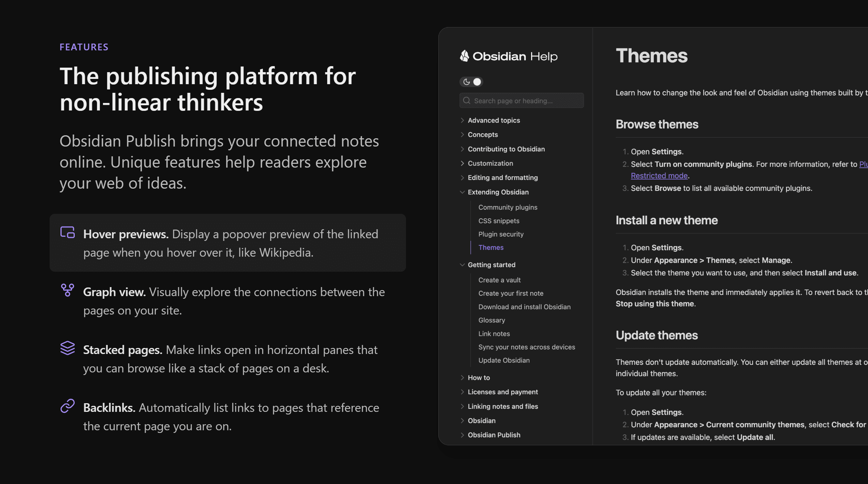
Task: Follow the Restricted mode link
Action: point(659,175)
